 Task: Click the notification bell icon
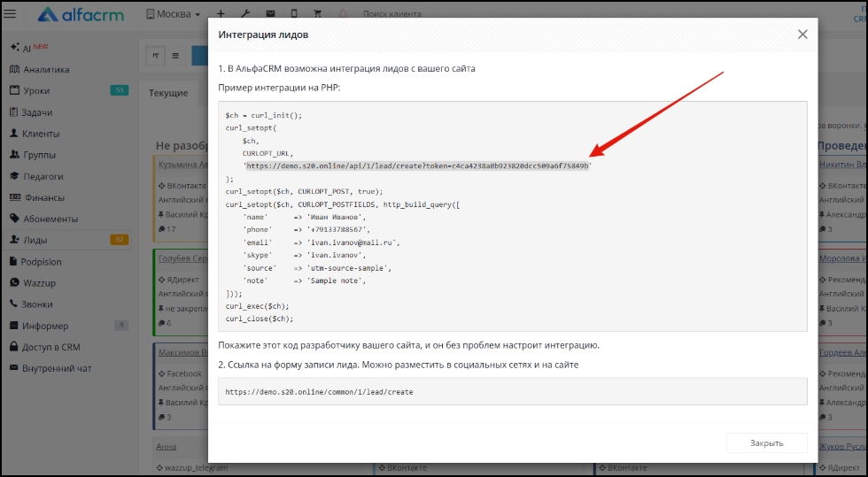(x=343, y=14)
